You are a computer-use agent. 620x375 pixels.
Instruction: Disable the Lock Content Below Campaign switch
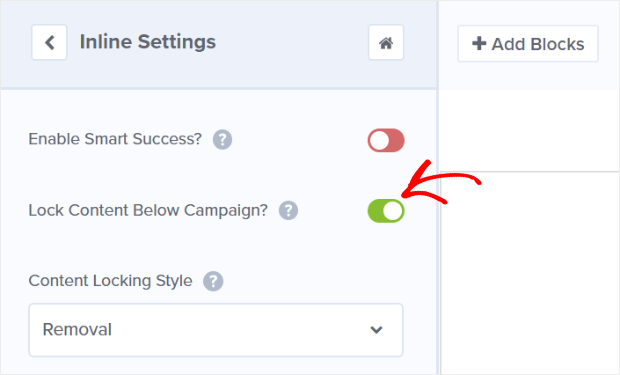[386, 211]
